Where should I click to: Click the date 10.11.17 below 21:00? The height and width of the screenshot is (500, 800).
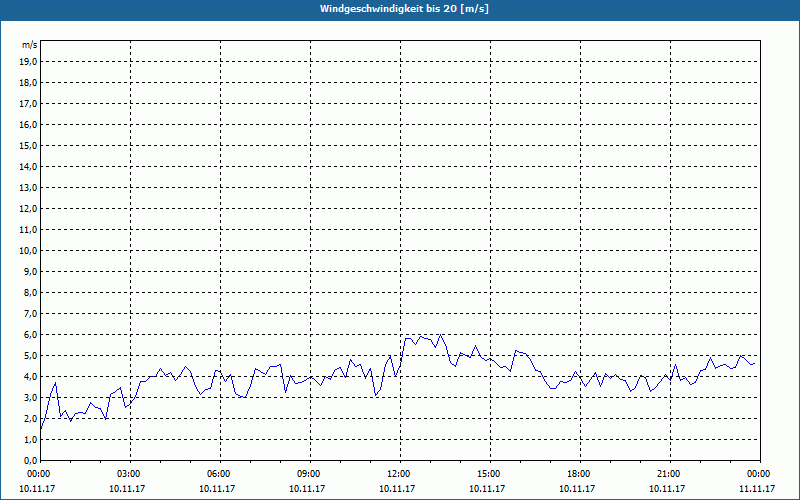(667, 488)
